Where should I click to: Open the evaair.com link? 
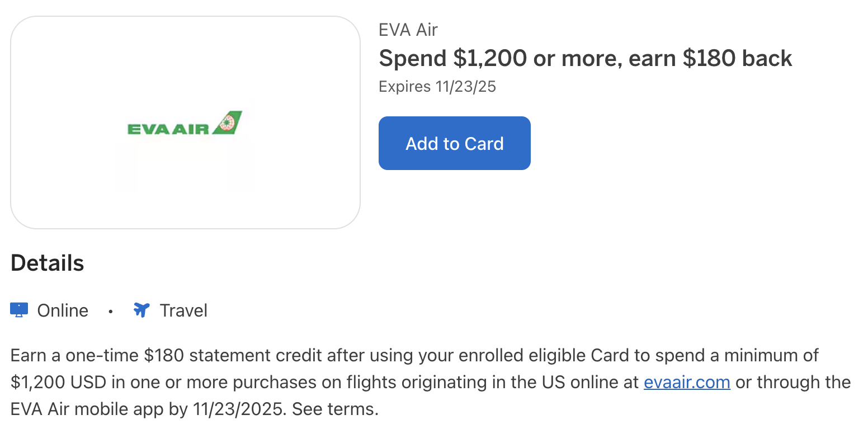687,382
